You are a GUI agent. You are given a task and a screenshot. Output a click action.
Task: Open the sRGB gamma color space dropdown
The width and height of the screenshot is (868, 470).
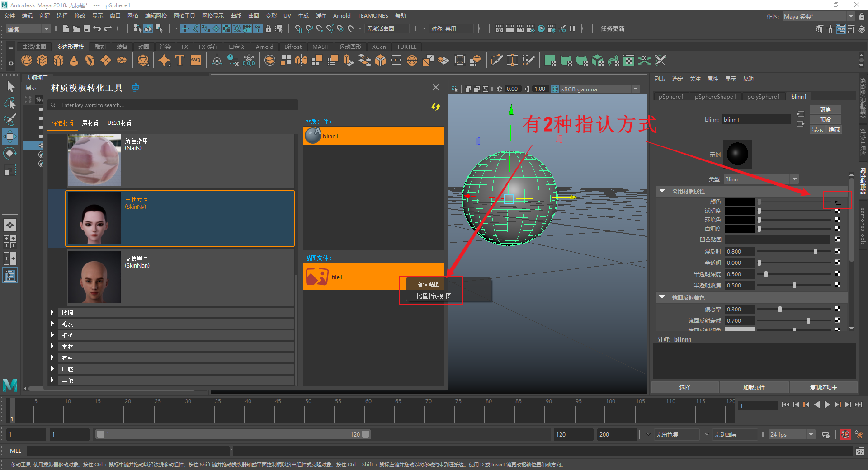(x=636, y=89)
